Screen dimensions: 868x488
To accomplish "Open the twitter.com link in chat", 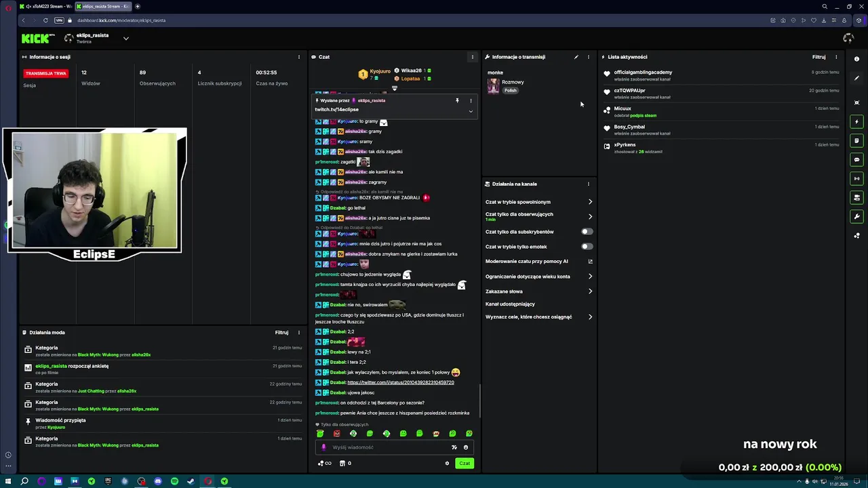I will pyautogui.click(x=401, y=382).
